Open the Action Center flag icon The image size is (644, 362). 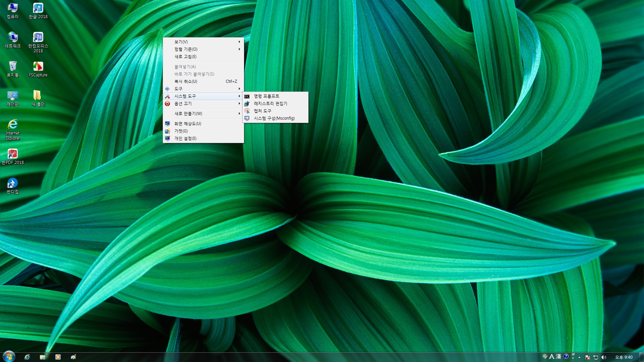pyautogui.click(x=587, y=357)
